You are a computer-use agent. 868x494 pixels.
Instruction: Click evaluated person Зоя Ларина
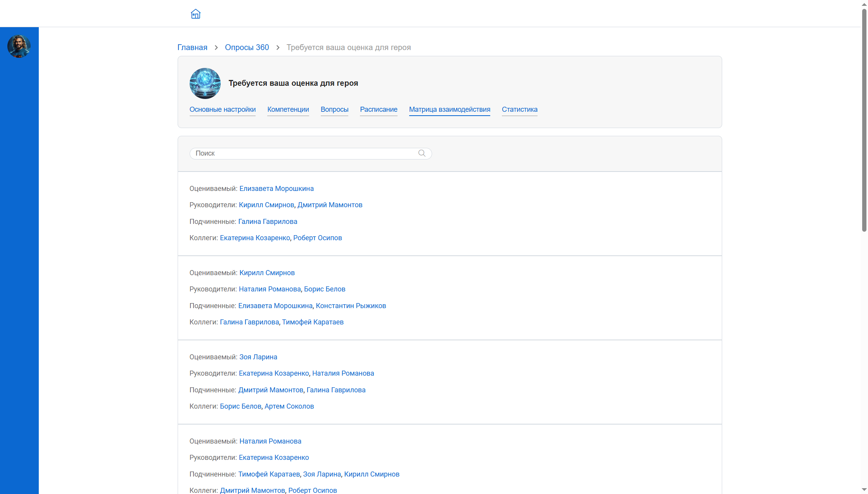(258, 357)
